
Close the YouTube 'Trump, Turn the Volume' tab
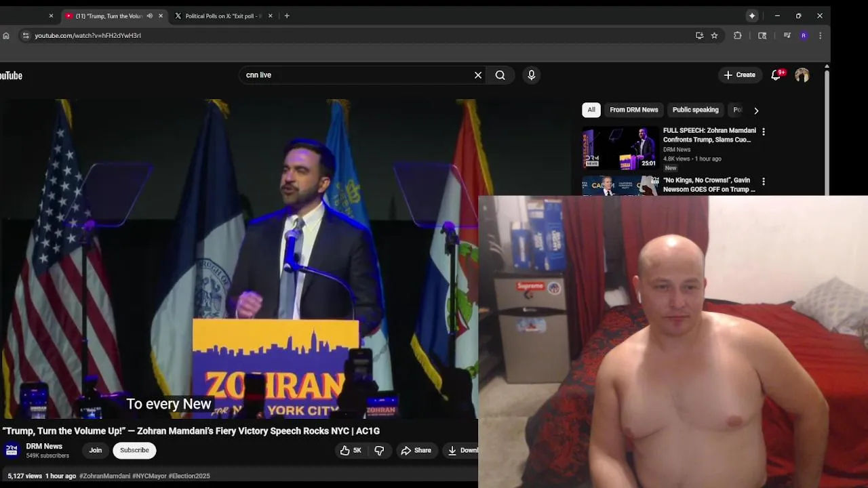[161, 16]
